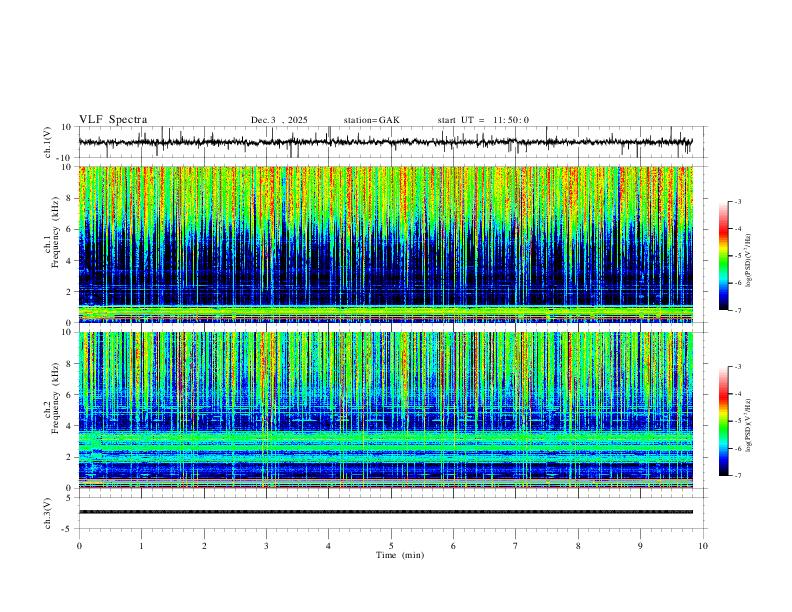Click the "-6" label on ch.1 colorbar
The image size is (792, 612).
(x=737, y=283)
